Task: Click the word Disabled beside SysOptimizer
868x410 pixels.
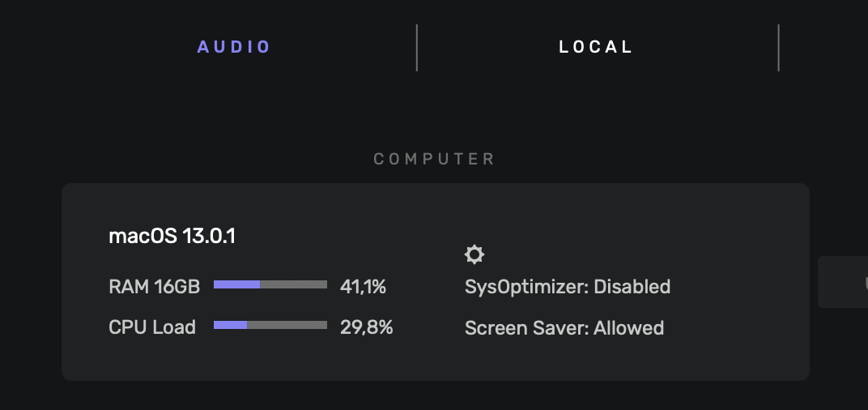Action: click(x=632, y=287)
